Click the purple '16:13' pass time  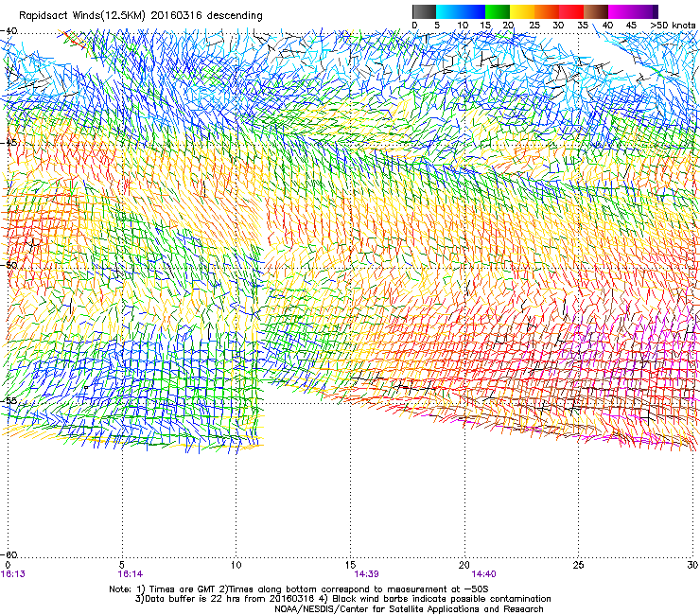point(13,574)
